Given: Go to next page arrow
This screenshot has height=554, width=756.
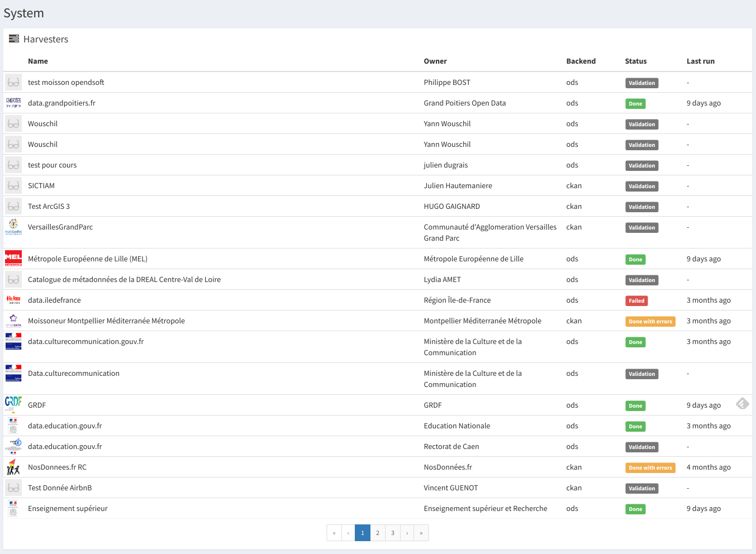Looking at the screenshot, I should point(407,533).
